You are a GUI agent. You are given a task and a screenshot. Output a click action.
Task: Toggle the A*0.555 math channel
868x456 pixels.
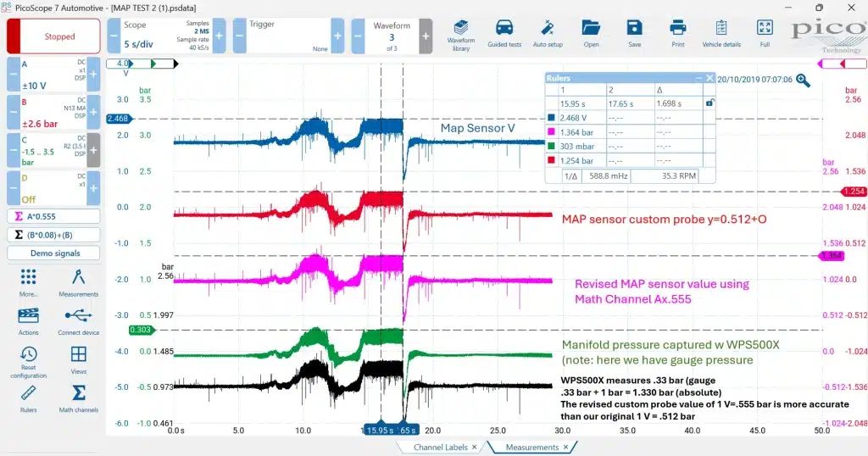coord(53,216)
